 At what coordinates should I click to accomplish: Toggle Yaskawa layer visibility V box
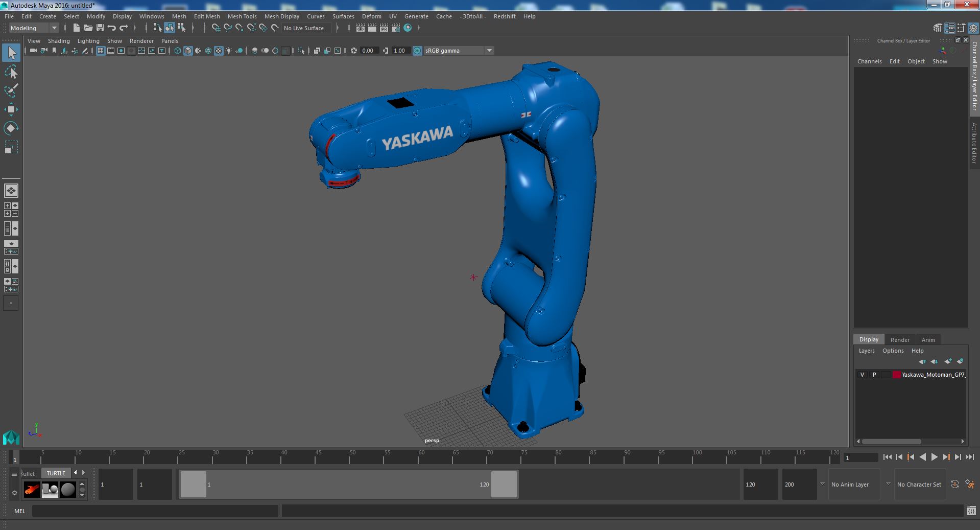863,375
